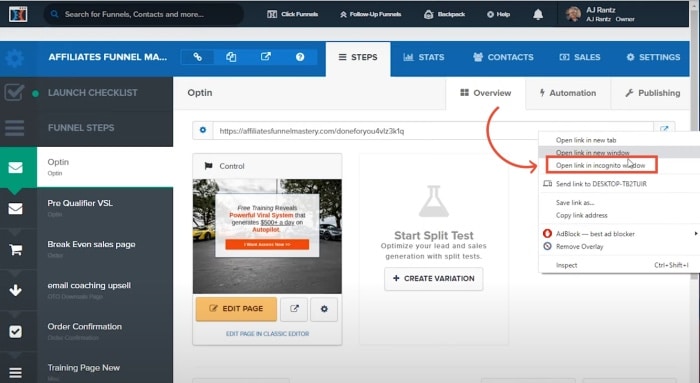
Task: Click the funnel settings gear icon
Action: click(15, 58)
